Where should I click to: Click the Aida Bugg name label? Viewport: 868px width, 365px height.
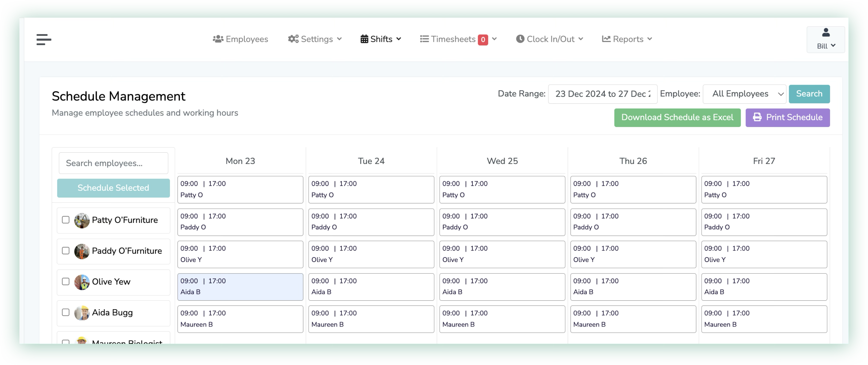pos(112,313)
